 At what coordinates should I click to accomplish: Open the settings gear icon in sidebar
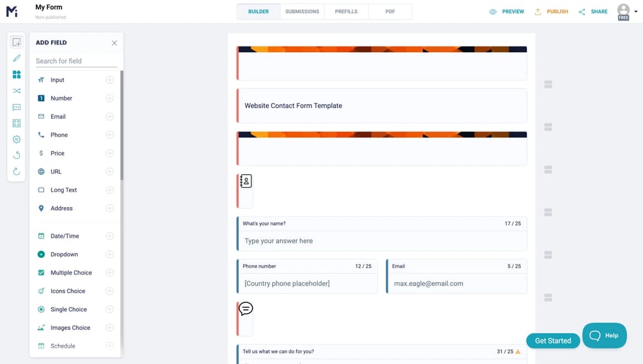17,140
